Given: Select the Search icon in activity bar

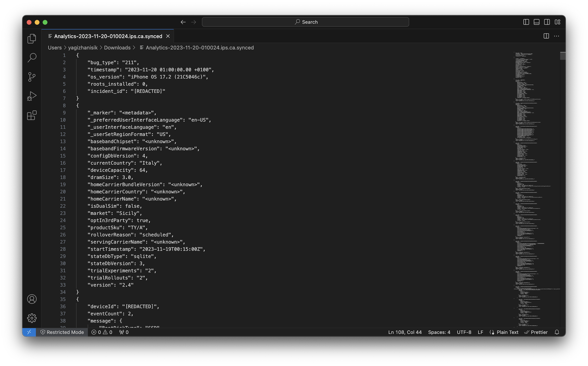Looking at the screenshot, I should [32, 57].
